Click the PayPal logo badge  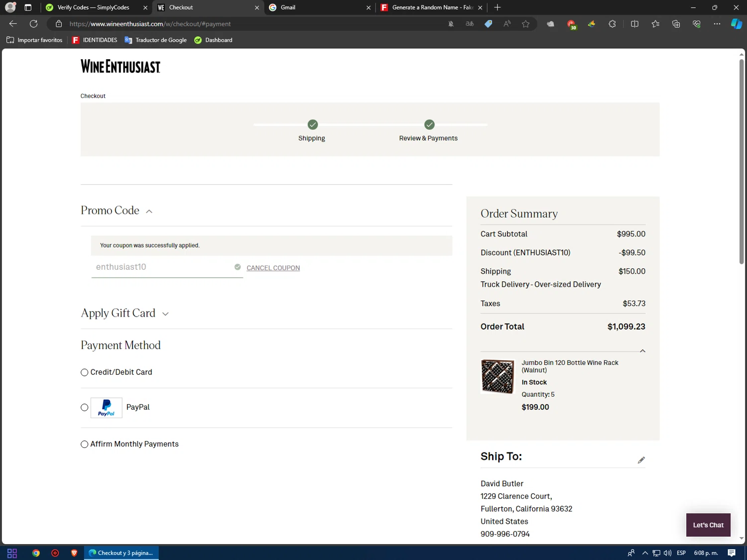point(107,408)
